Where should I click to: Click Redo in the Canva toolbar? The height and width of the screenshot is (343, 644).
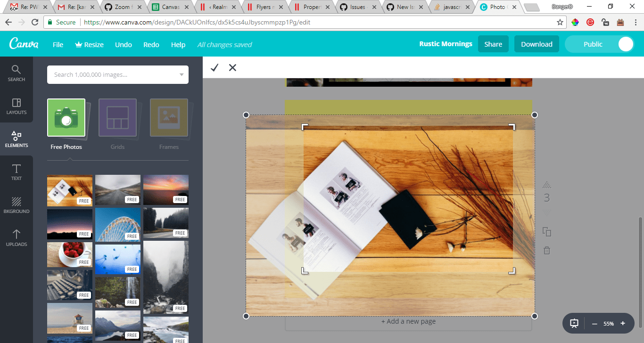pos(151,44)
